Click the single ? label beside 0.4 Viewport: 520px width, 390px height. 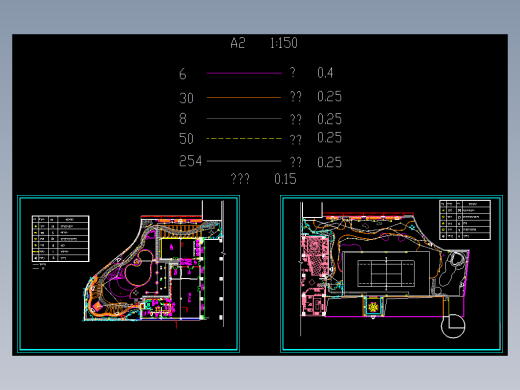point(292,72)
